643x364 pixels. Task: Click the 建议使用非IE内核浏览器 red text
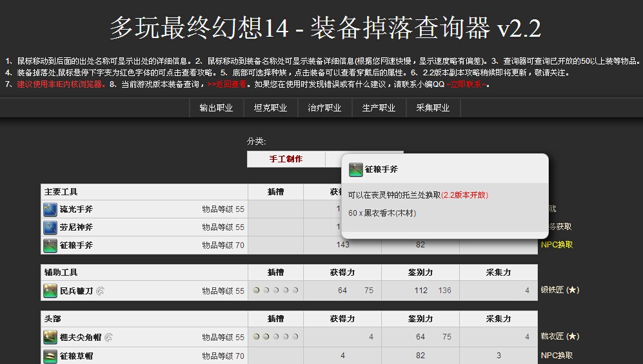[x=59, y=84]
